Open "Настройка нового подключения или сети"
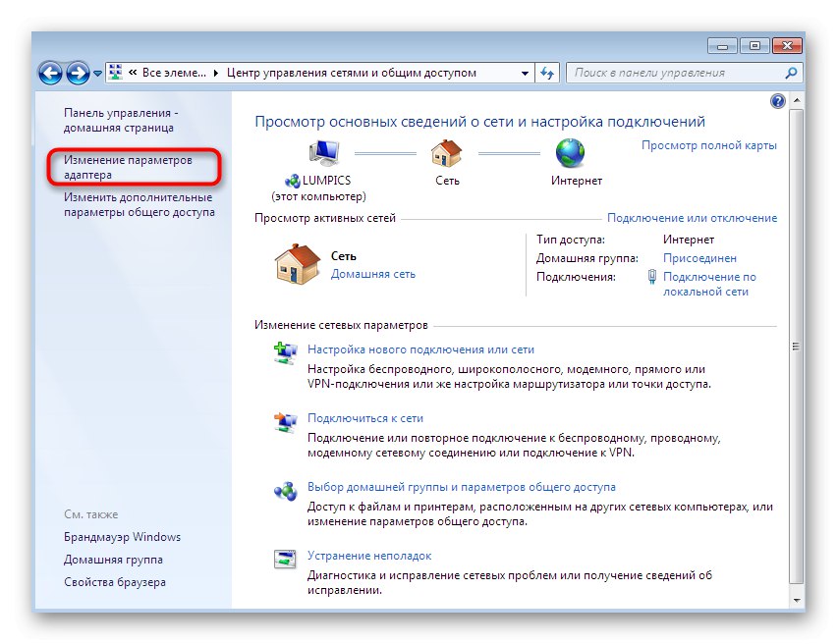837x644 pixels. pos(420,349)
